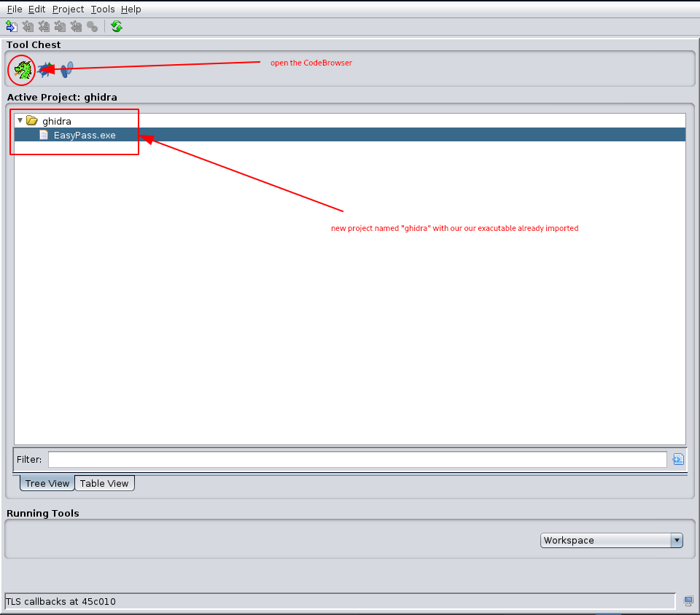Click the Check Out File toolbar icon
Image resolution: width=700 pixels, height=615 pixels.
[28, 27]
